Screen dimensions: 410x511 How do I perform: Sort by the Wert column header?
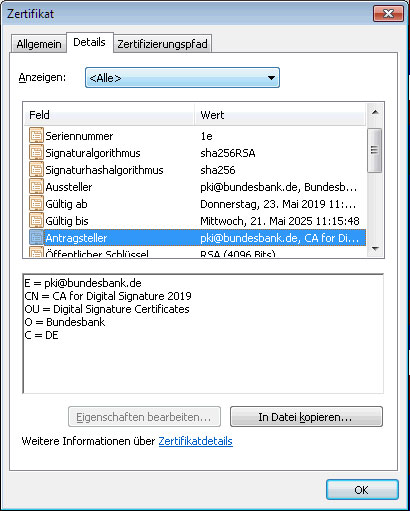click(280, 115)
